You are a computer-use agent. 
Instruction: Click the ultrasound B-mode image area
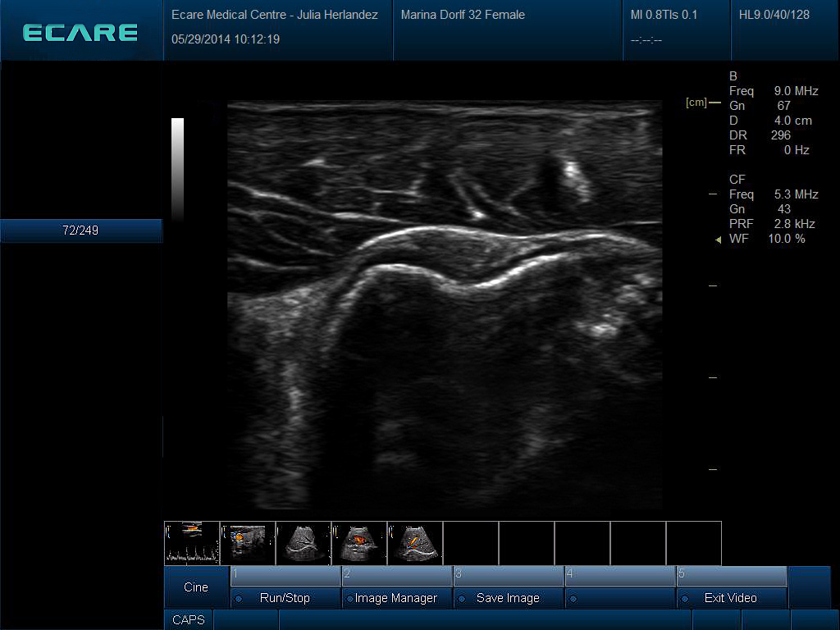point(445,304)
